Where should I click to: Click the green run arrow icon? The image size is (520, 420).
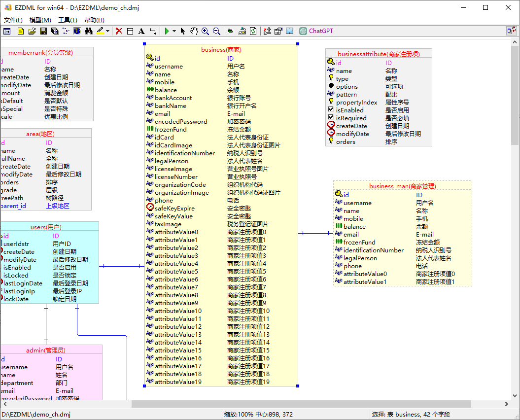point(167,31)
